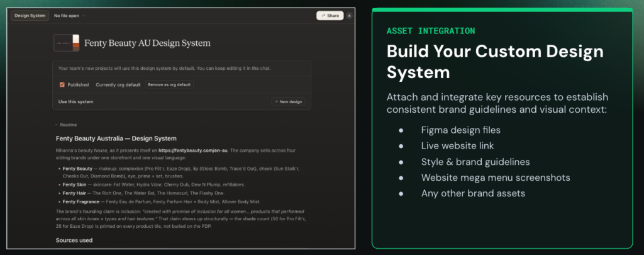Click the Share button
Image resolution: width=644 pixels, height=255 pixels.
pos(330,16)
